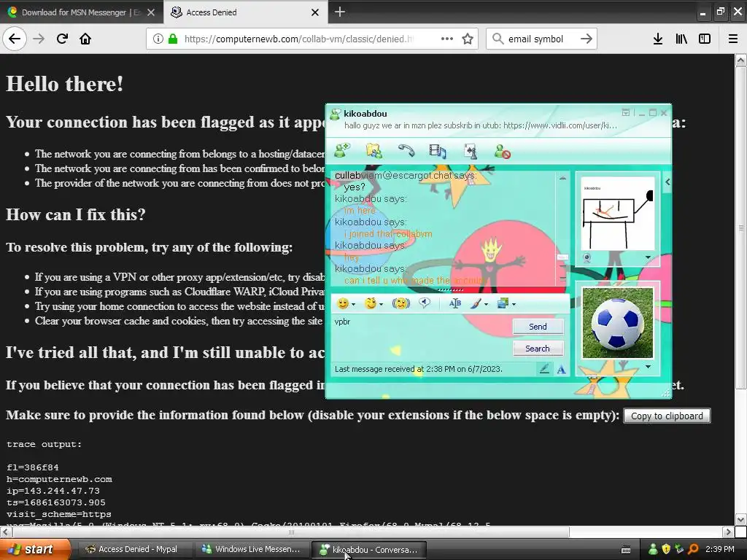Image resolution: width=747 pixels, height=560 pixels.
Task: Close the Download for MSN Messenger tab
Action: click(x=151, y=12)
